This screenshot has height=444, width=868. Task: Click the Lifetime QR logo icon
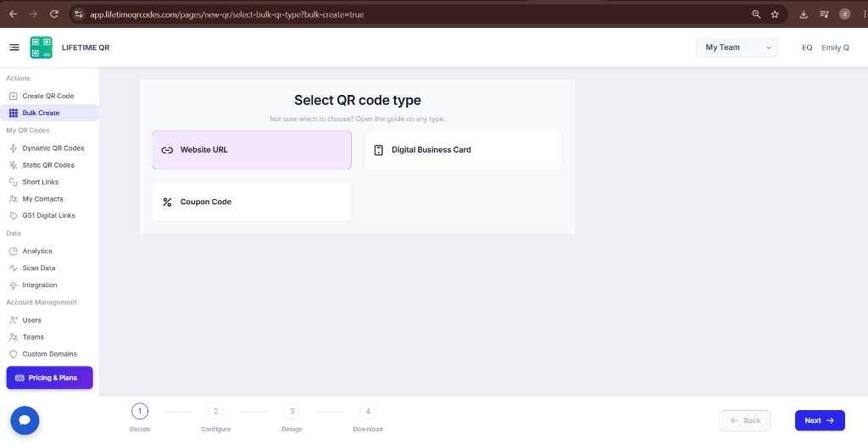tap(41, 47)
